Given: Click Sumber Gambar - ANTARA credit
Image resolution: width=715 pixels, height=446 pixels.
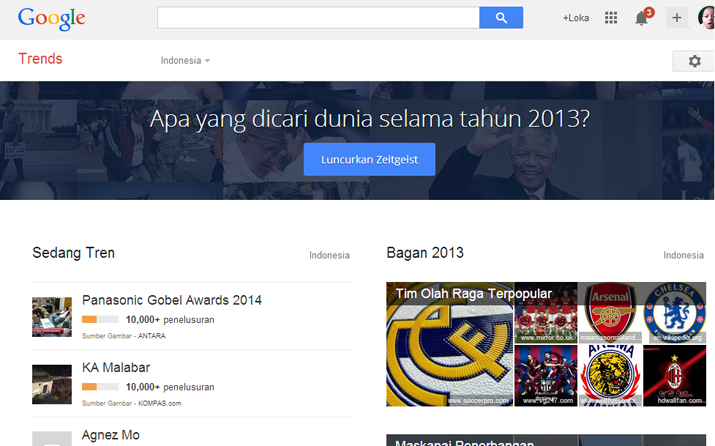Looking at the screenshot, I should pos(124,336).
